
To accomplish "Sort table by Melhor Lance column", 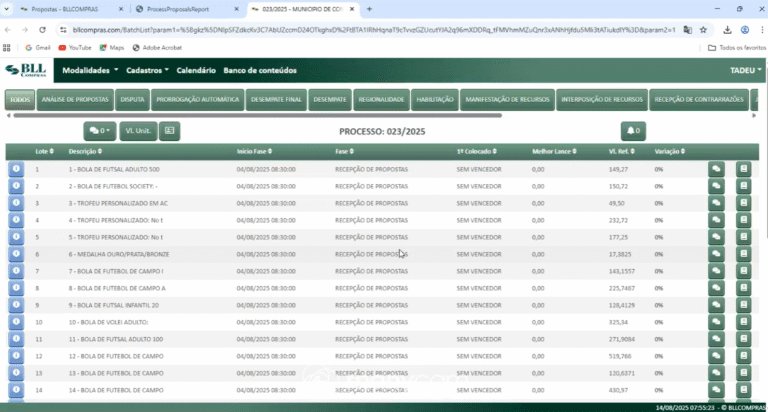I will pyautogui.click(x=554, y=151).
